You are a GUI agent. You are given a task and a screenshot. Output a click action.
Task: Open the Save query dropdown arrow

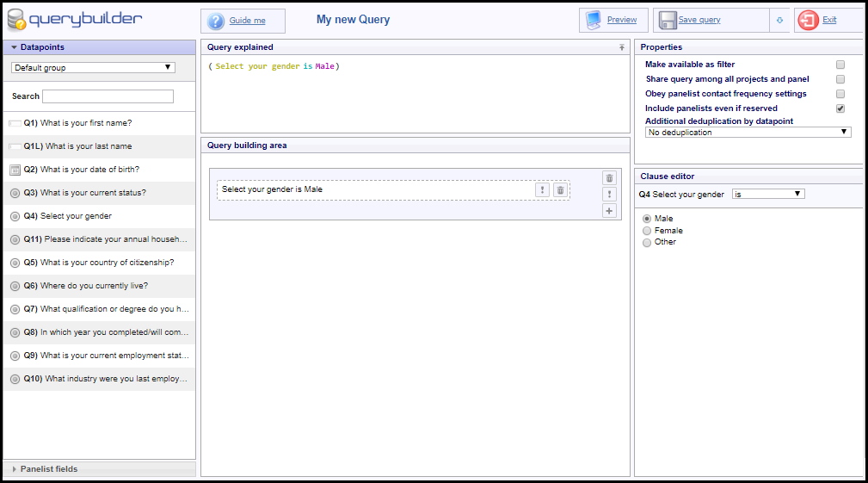(779, 21)
